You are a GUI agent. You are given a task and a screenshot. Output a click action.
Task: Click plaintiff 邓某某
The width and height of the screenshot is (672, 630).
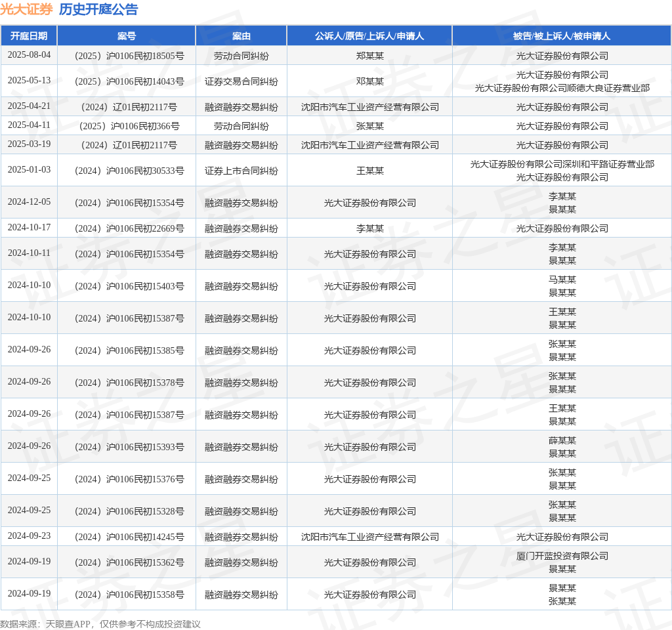click(x=370, y=81)
